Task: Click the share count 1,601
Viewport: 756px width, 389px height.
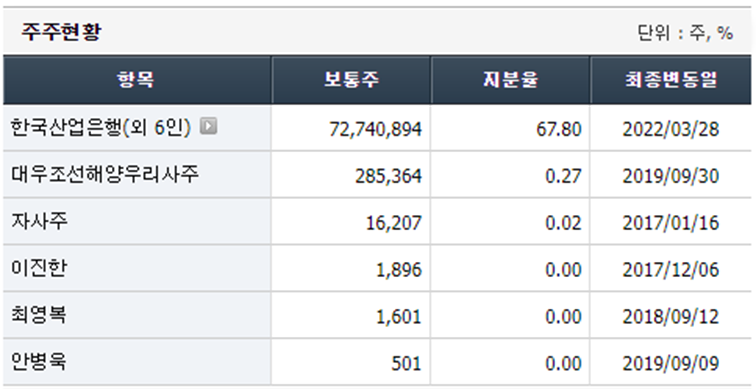Action: 399,317
